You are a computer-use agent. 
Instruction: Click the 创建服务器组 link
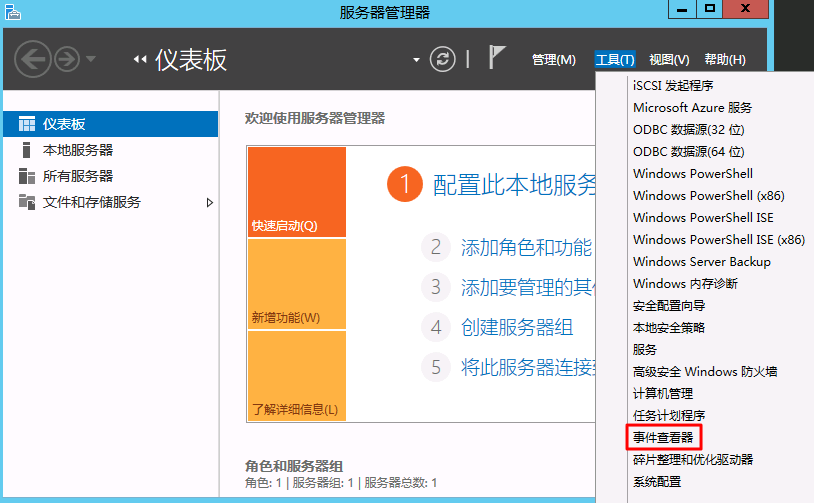tap(517, 327)
